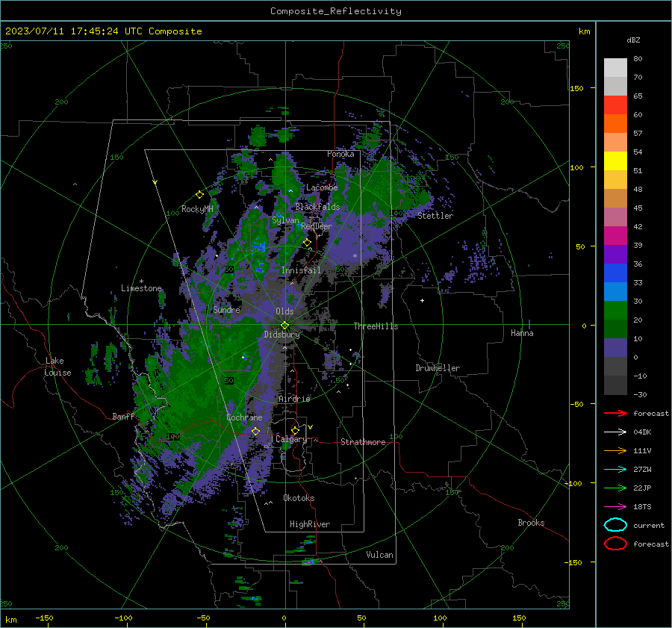Click the Banff location label
This screenshot has height=628, width=672.
pos(123,416)
